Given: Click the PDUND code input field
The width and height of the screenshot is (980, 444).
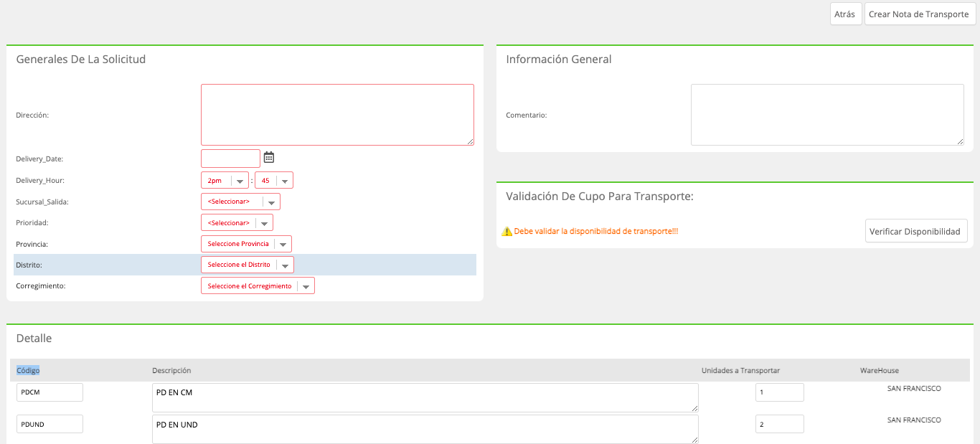Looking at the screenshot, I should tap(50, 424).
